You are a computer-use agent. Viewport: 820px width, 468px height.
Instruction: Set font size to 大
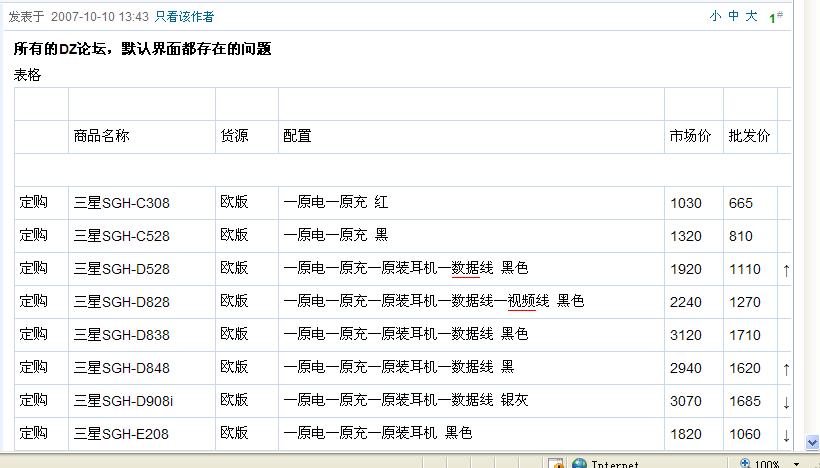pos(751,16)
